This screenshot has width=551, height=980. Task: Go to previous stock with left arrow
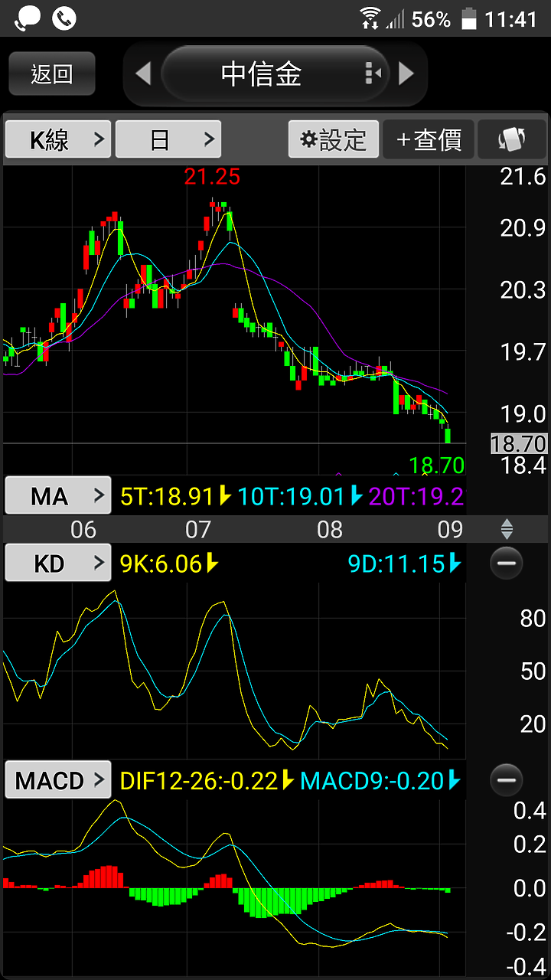pos(143,73)
